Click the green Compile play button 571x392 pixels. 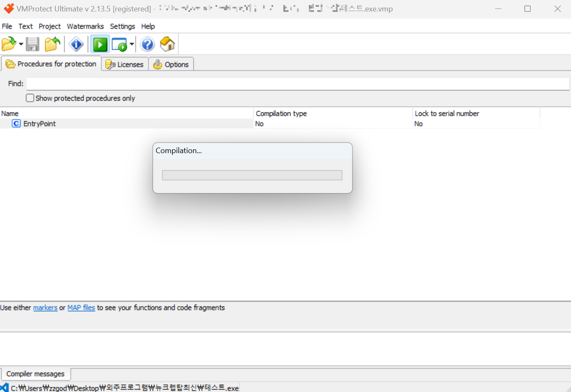pos(100,44)
